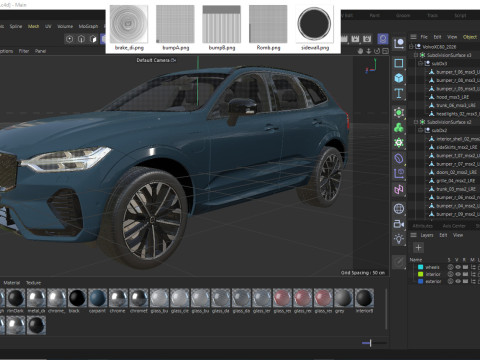Click the greyed-out pen tool icon

[x=399, y=262]
